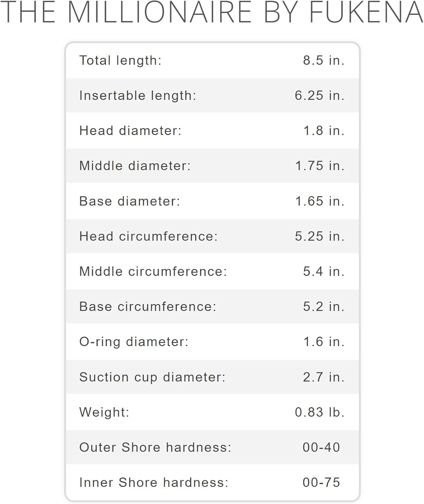Click the Total length row label

[120, 60]
